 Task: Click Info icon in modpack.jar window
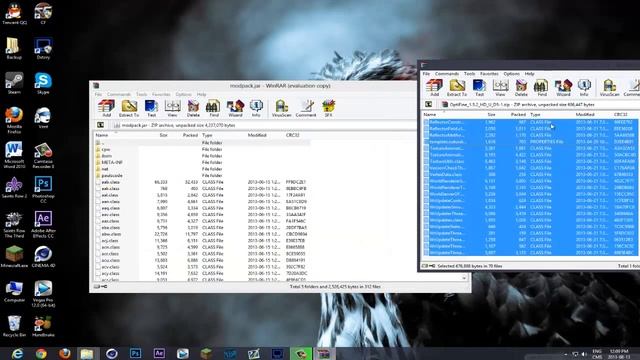coord(256,108)
